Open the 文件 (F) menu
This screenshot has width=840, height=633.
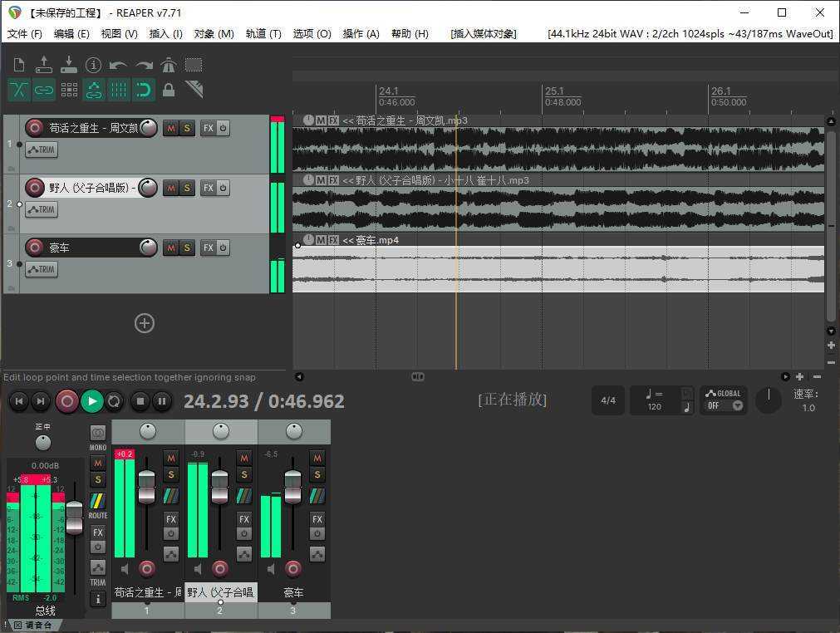pos(25,34)
